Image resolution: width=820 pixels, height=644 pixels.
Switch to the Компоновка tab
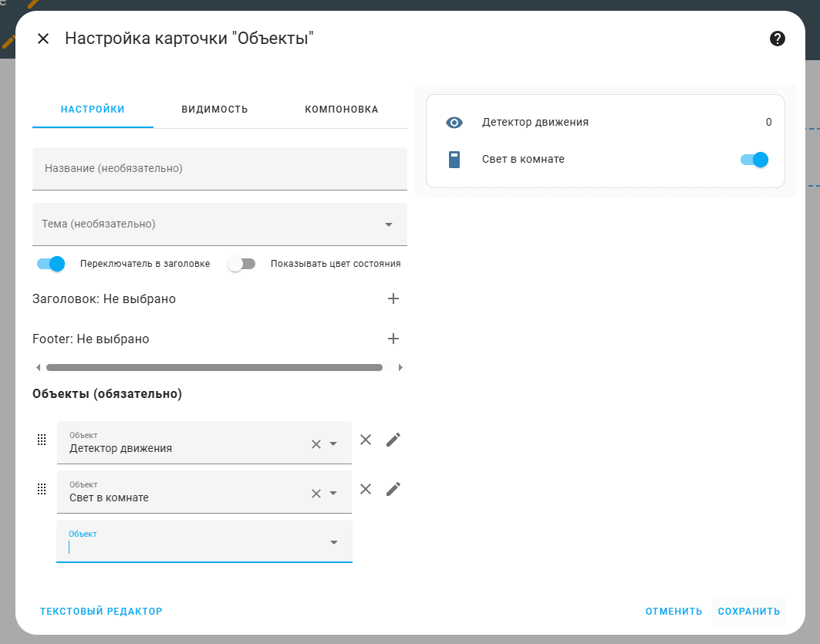pyautogui.click(x=341, y=110)
